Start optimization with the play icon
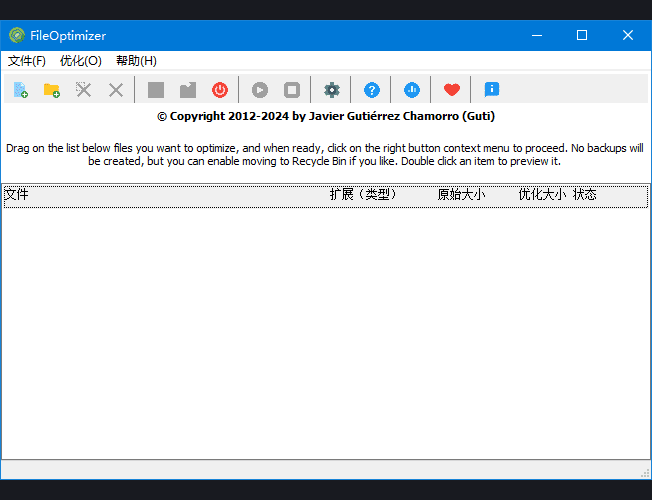This screenshot has width=652, height=500. (260, 90)
